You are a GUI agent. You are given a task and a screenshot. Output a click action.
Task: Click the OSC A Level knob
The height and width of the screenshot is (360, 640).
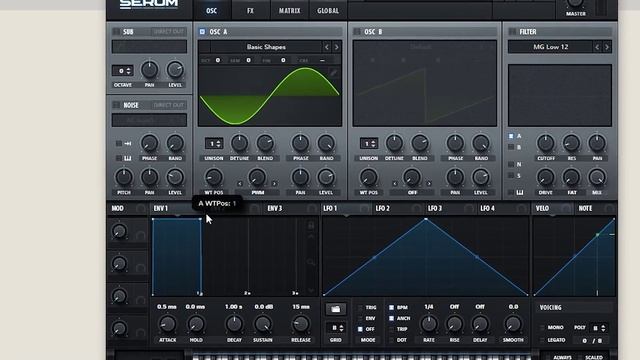click(x=326, y=178)
